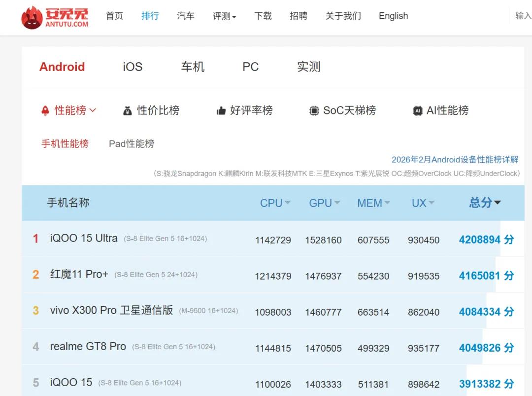Viewport: 532px width, 396px height.
Task: Click the rocket icon beside 性能榜
Action: [x=45, y=111]
